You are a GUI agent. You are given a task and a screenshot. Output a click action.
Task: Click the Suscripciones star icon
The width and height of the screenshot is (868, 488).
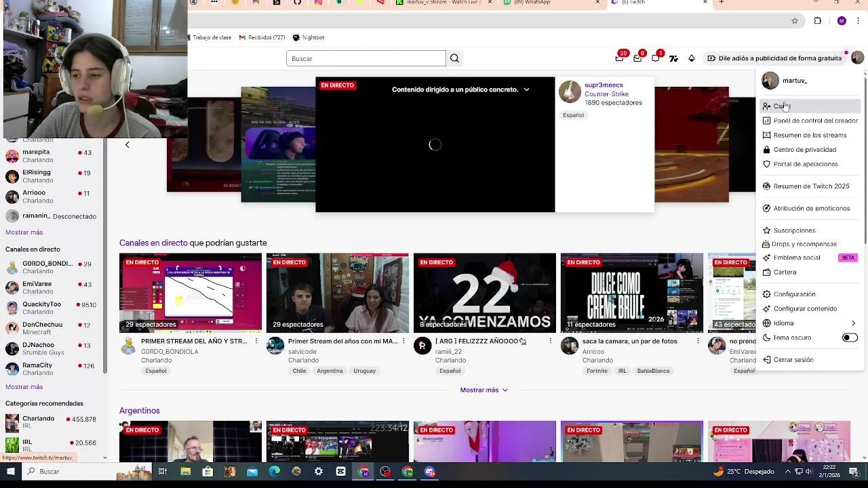[x=766, y=230]
